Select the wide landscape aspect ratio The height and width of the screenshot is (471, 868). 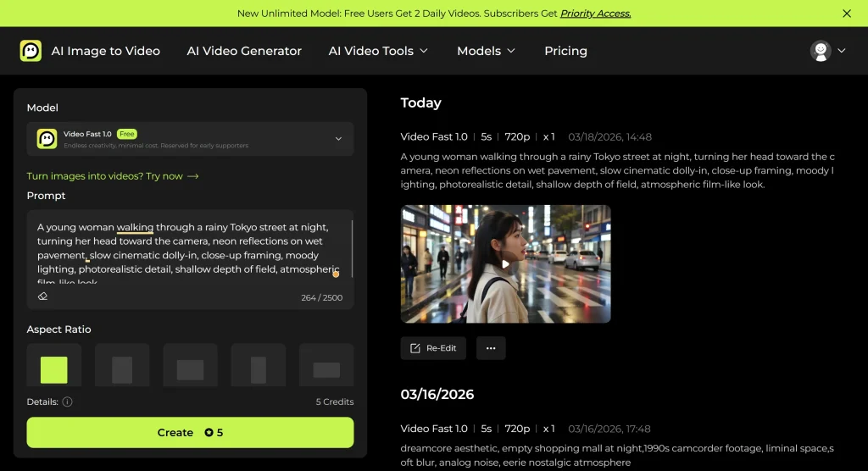(x=326, y=365)
